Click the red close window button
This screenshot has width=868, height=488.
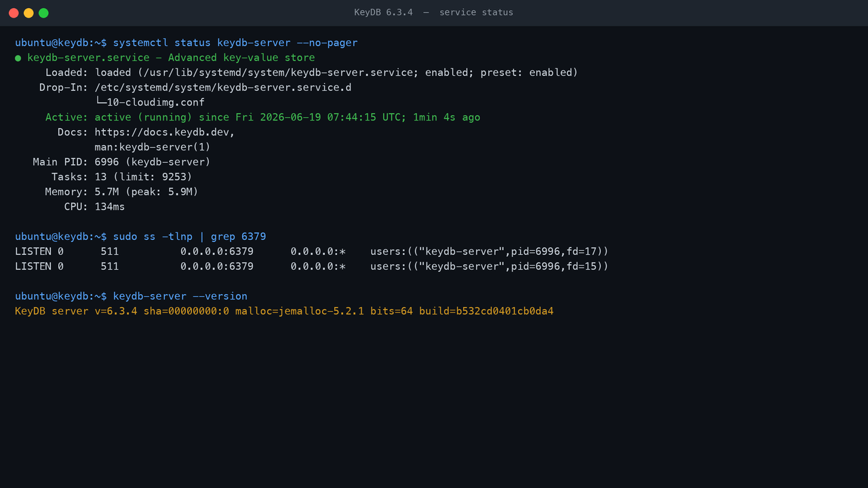pyautogui.click(x=14, y=13)
